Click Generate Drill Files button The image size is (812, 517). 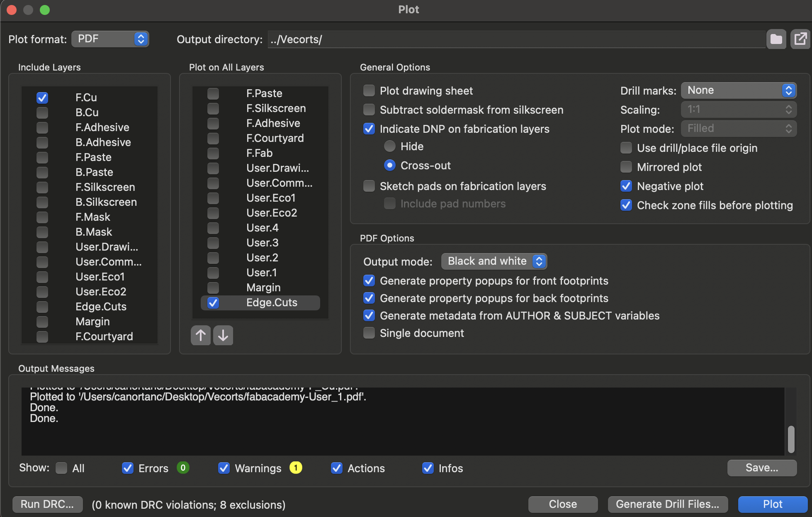click(x=667, y=504)
